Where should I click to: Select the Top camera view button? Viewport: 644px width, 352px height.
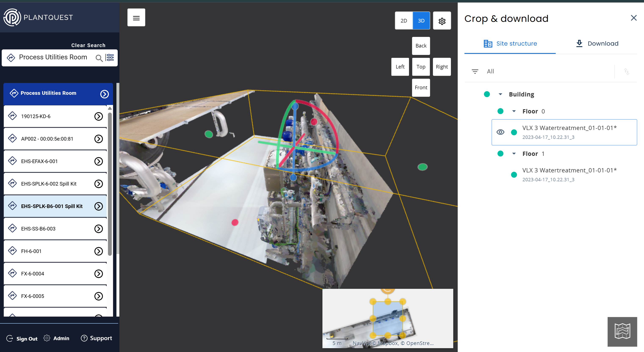tap(421, 67)
